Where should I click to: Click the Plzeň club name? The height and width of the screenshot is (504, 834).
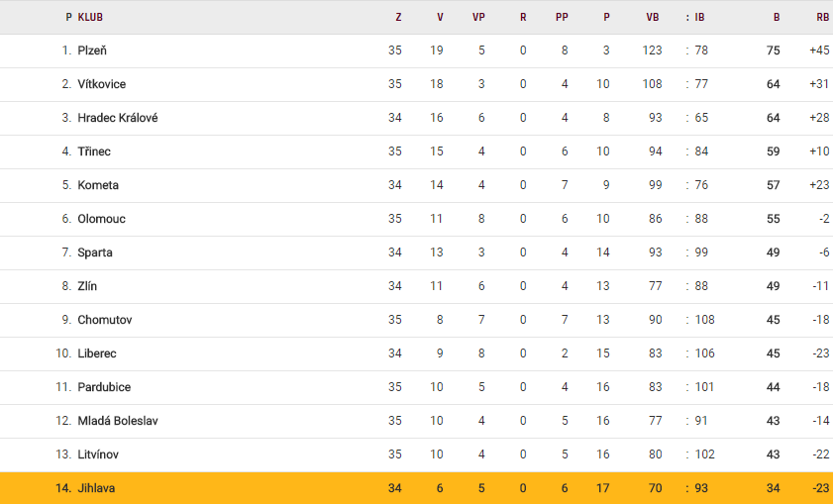[94, 50]
